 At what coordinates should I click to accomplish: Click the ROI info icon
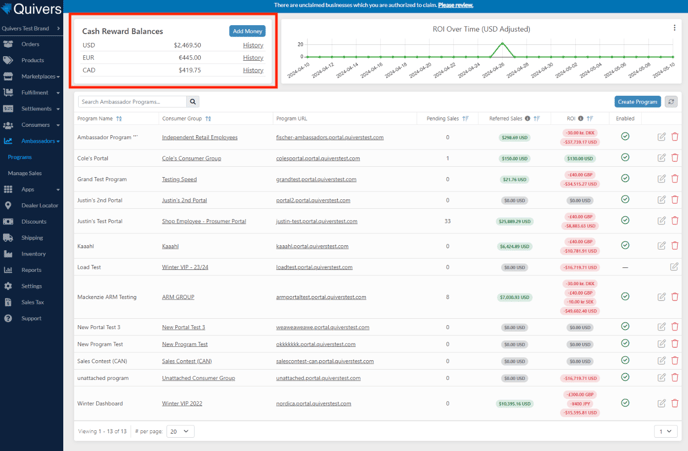(580, 118)
